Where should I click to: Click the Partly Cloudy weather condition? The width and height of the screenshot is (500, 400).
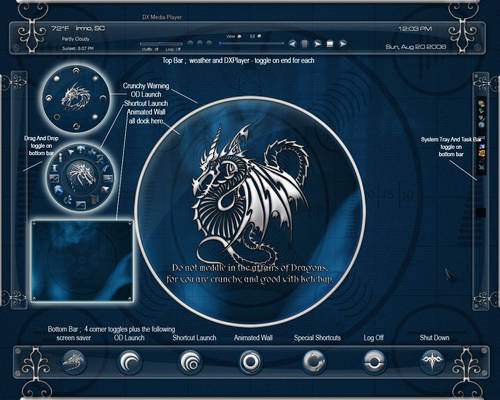pyautogui.click(x=76, y=39)
